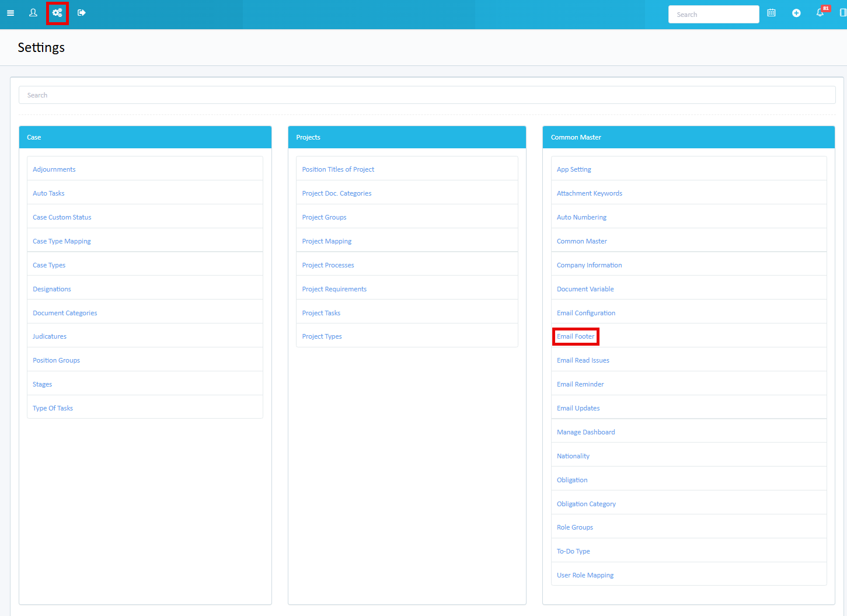Open Position Titles of Project

[x=338, y=169]
